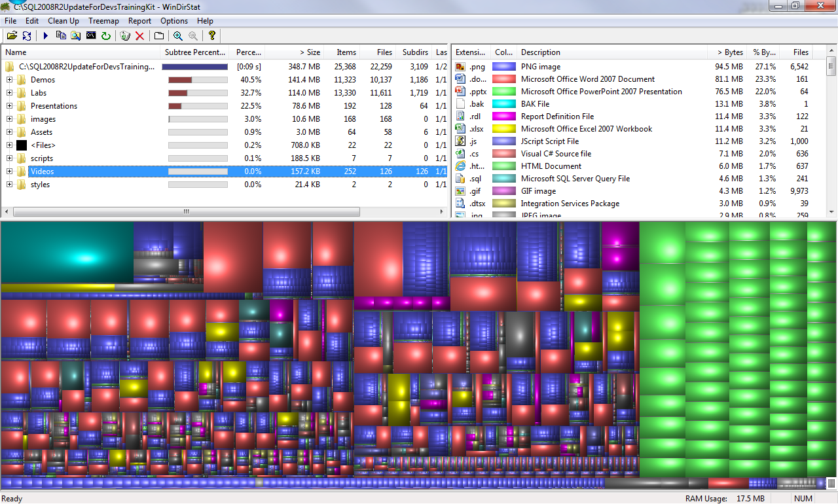Click the Presentations folder icon
The width and height of the screenshot is (838, 504).
click(22, 106)
